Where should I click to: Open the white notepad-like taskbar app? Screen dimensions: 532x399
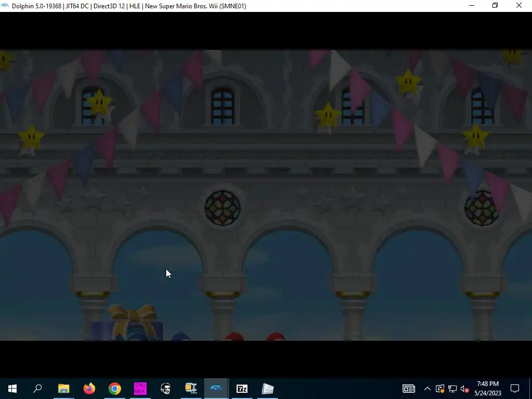pos(268,389)
